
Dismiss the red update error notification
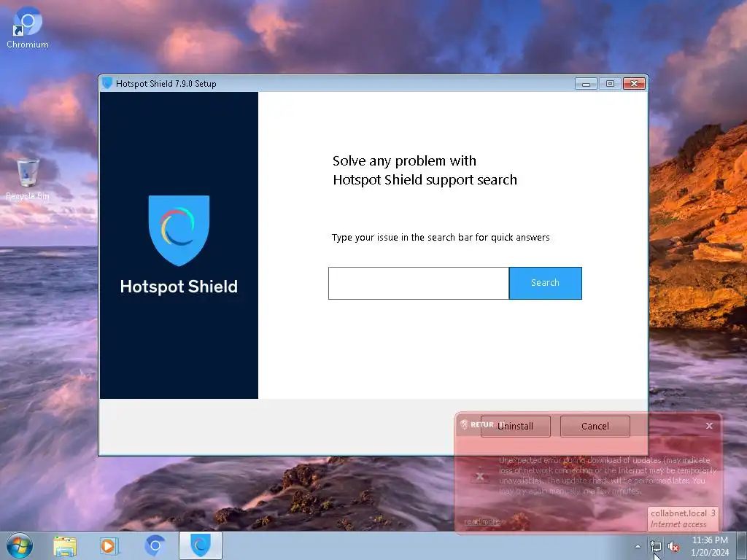[709, 426]
